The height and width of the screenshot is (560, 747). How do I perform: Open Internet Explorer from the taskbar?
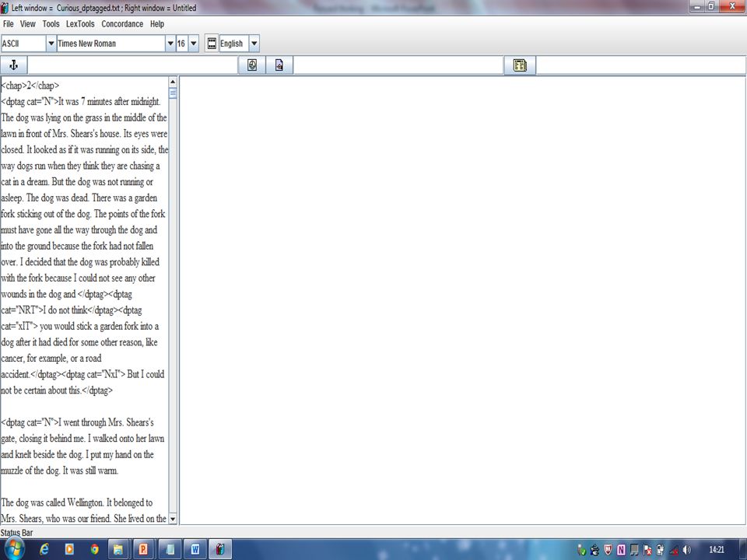44,550
